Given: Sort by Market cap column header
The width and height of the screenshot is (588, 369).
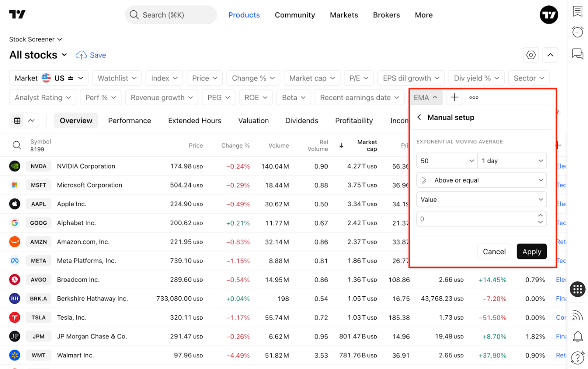Looking at the screenshot, I should point(367,145).
